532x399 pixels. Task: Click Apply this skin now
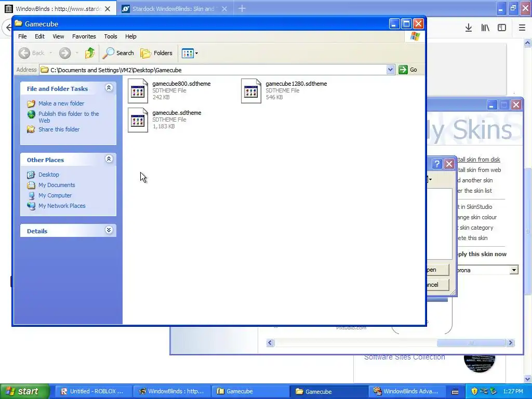click(482, 254)
